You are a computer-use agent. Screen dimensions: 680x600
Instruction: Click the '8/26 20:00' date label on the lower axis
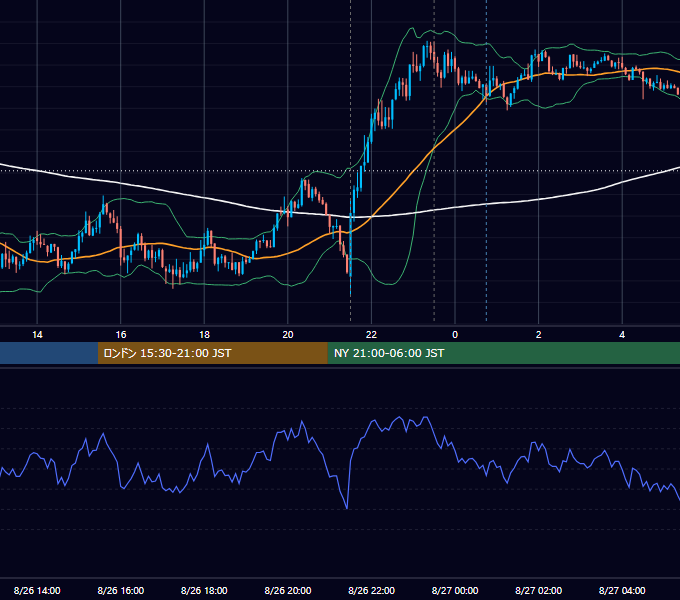click(x=288, y=590)
